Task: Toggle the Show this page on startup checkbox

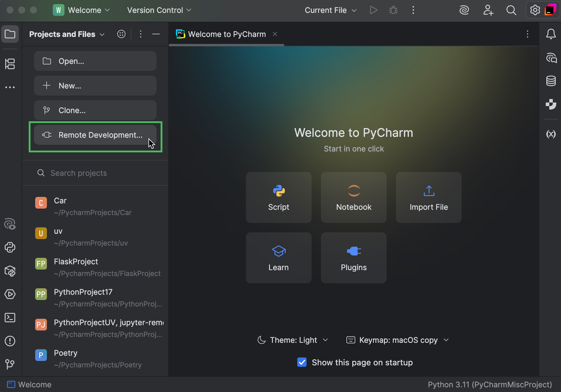Action: coord(302,362)
